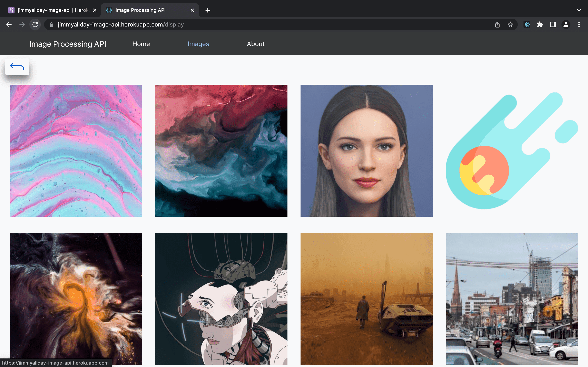Toggle the browser side panel
The width and height of the screenshot is (588, 367).
click(x=553, y=24)
